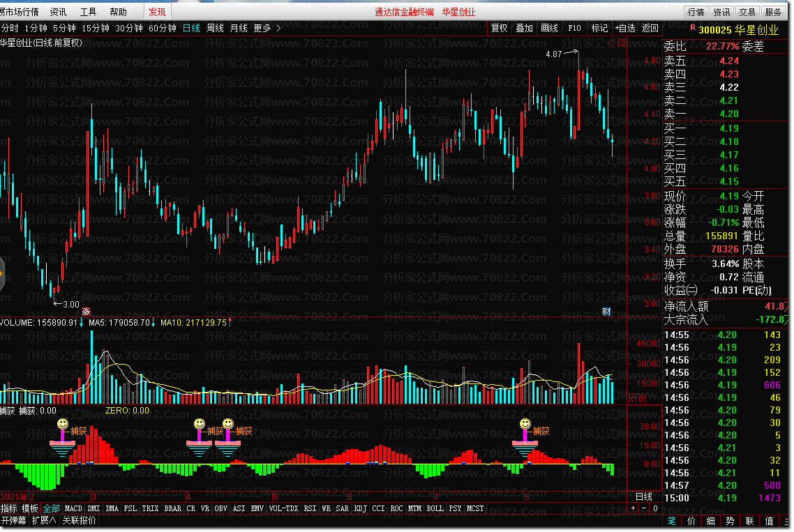Switch to the 行情 section at top right
794x532 pixels.
pyautogui.click(x=695, y=12)
